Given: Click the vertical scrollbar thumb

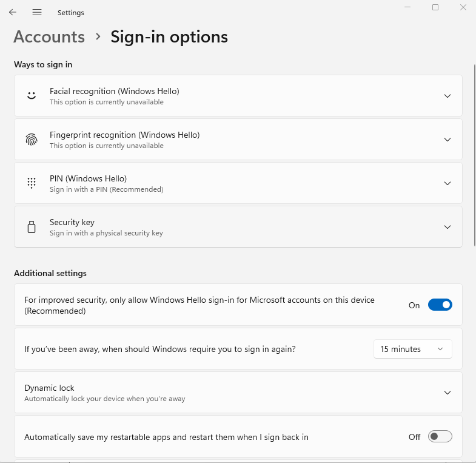Looking at the screenshot, I should [x=474, y=155].
